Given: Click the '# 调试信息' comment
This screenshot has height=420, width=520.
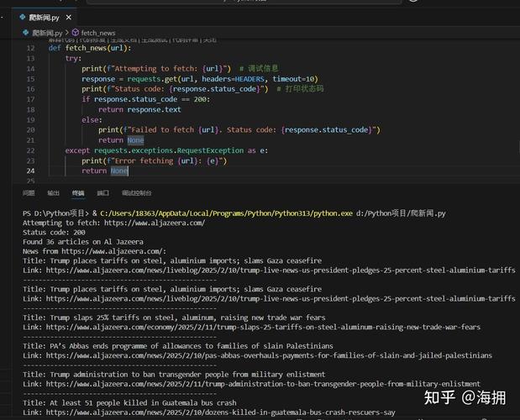Looking at the screenshot, I should point(259,69).
